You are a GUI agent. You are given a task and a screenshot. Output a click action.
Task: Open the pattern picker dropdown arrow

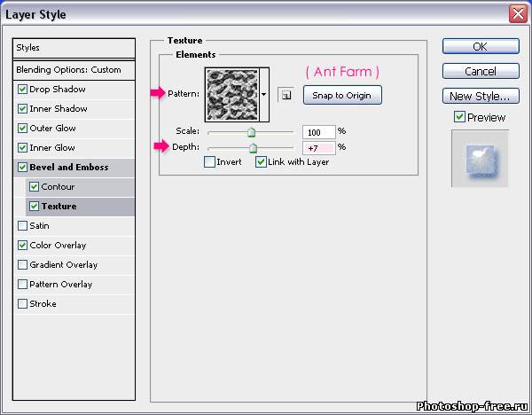(x=264, y=94)
